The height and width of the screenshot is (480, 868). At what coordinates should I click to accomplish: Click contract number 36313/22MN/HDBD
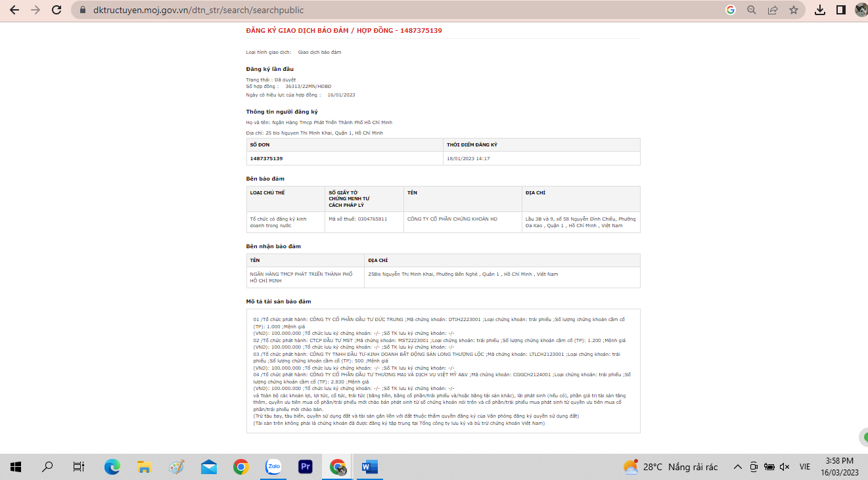[x=308, y=86]
